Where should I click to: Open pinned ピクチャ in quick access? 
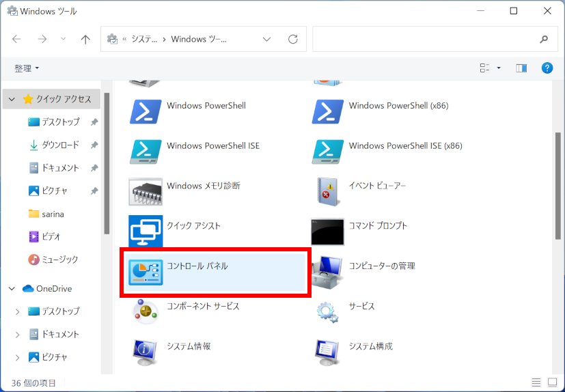pos(48,191)
